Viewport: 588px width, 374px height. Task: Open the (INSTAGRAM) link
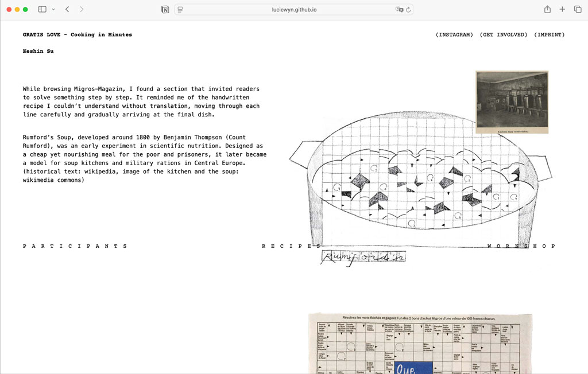coord(454,34)
